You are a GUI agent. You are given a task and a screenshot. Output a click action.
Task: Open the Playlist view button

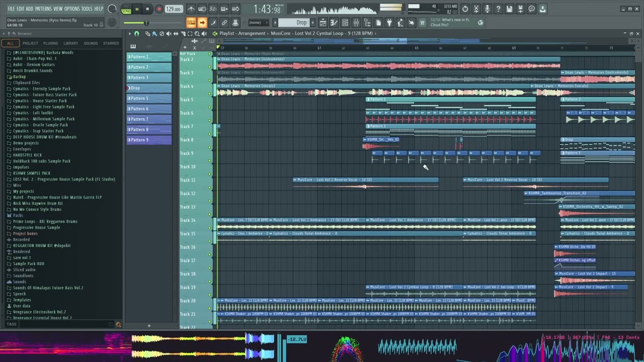[323, 23]
